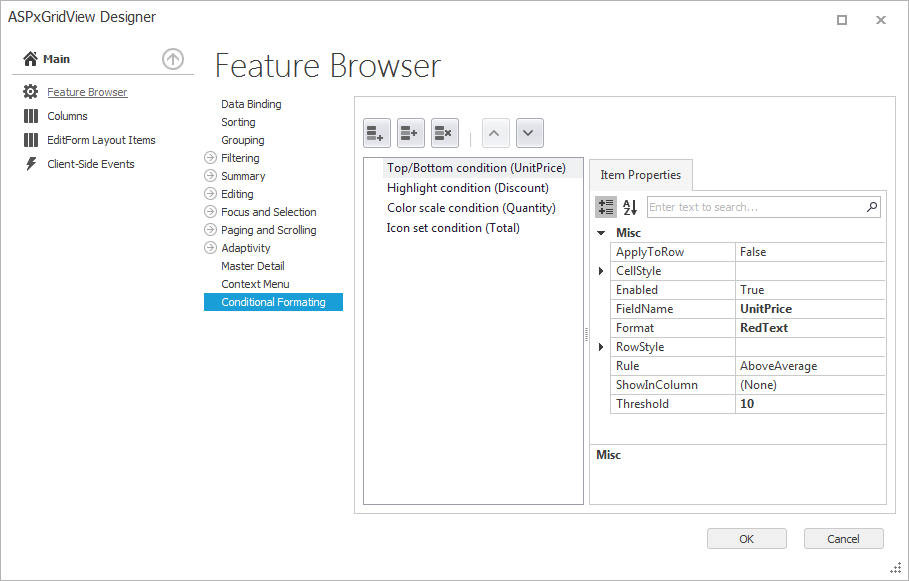Open the Item Properties tab

coord(641,175)
